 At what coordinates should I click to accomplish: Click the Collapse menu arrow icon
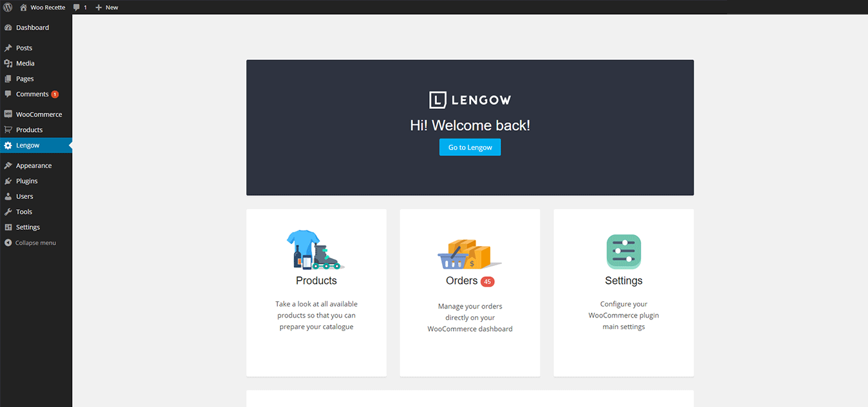point(8,243)
